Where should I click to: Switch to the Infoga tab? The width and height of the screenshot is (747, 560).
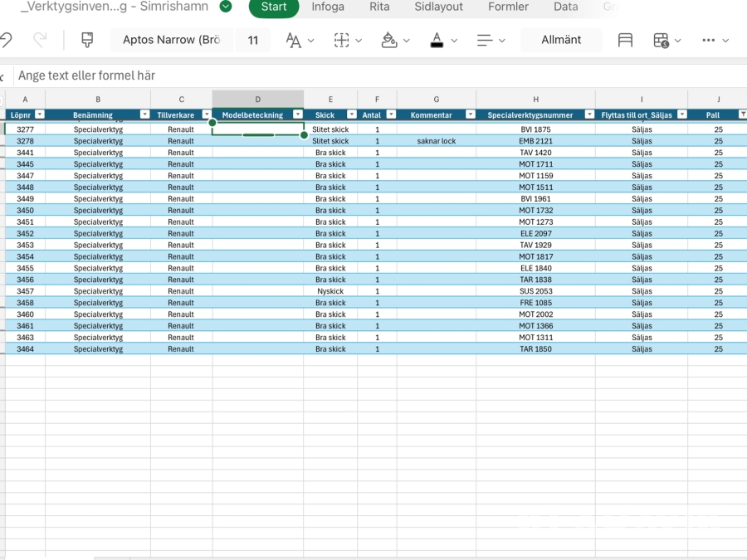pyautogui.click(x=328, y=7)
